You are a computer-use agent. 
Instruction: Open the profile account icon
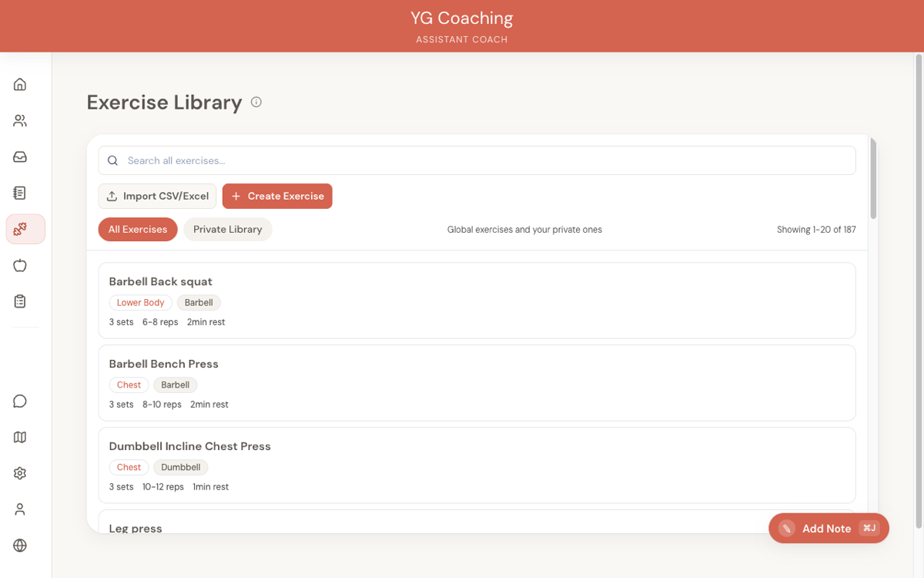point(19,509)
